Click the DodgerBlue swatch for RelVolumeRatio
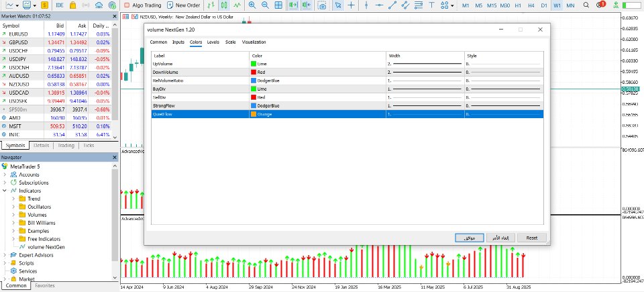The image size is (644, 292). 254,81
